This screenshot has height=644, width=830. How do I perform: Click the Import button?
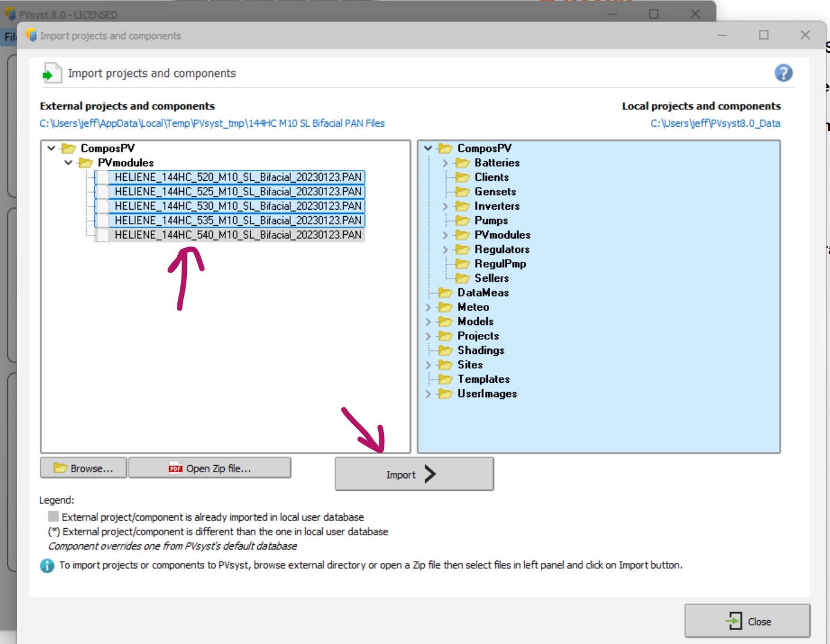(x=414, y=474)
